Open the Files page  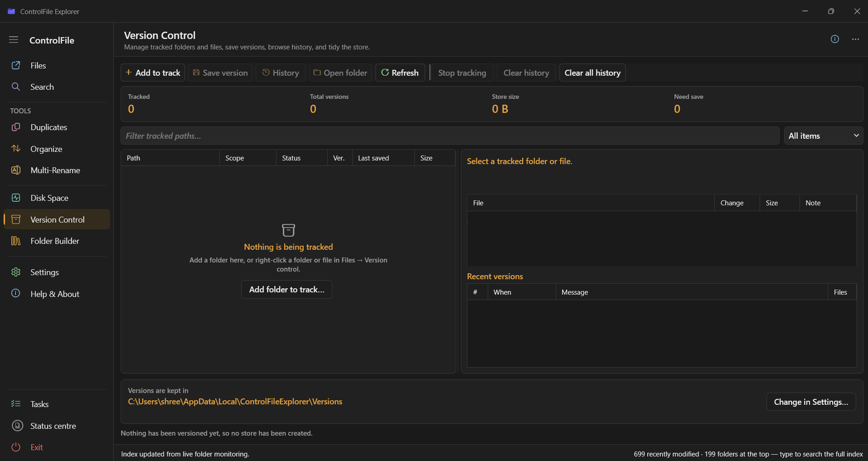click(x=57, y=65)
